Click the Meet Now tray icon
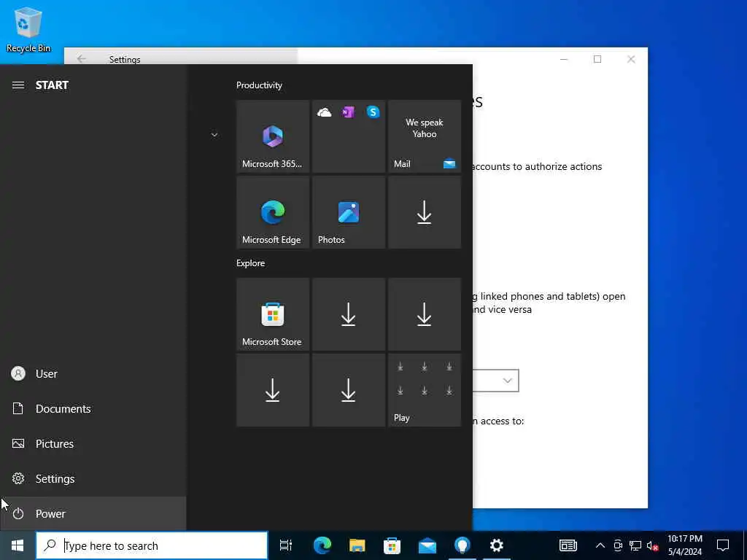This screenshot has height=560, width=747. click(x=618, y=545)
